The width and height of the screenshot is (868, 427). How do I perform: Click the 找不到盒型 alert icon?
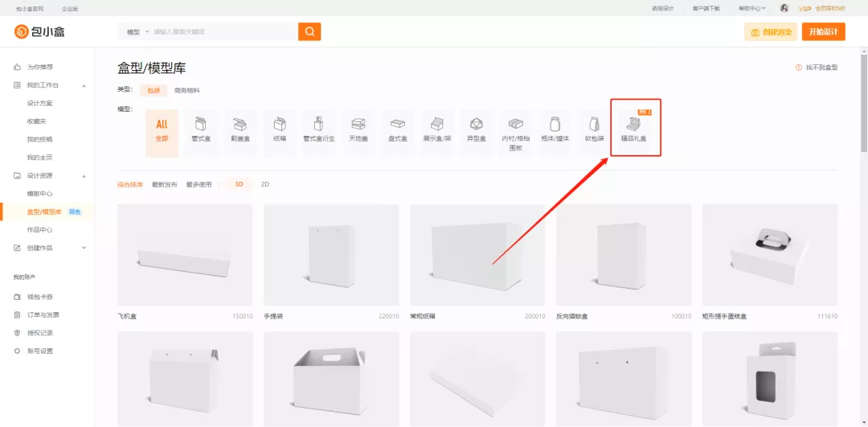pos(798,67)
